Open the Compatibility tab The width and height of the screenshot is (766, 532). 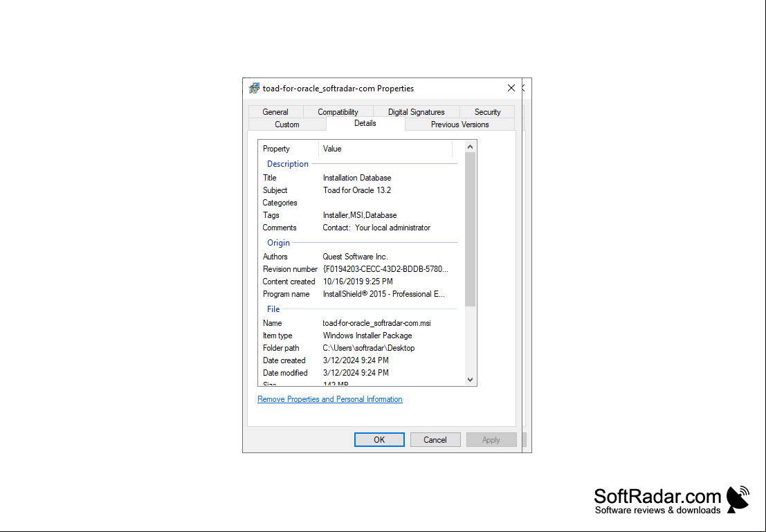[338, 112]
